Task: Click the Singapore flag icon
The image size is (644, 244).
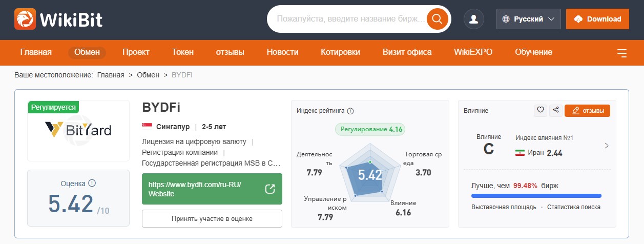Action: pyautogui.click(x=147, y=127)
